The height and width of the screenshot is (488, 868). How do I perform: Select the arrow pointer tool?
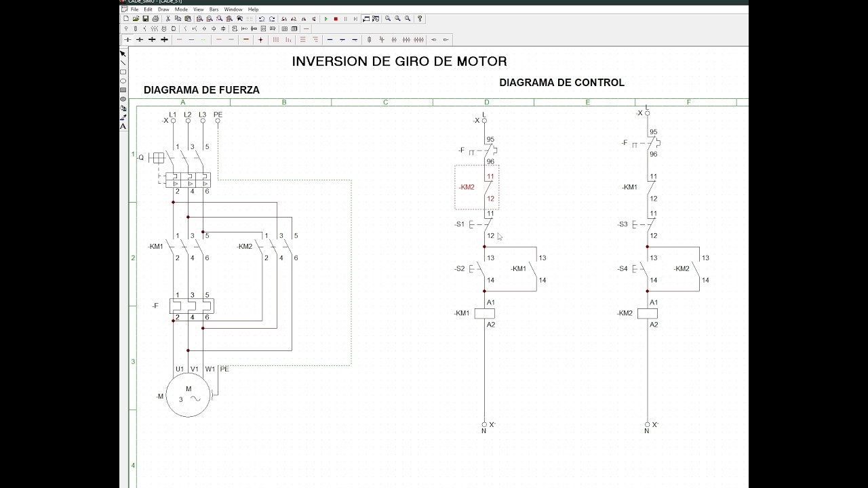(x=123, y=54)
